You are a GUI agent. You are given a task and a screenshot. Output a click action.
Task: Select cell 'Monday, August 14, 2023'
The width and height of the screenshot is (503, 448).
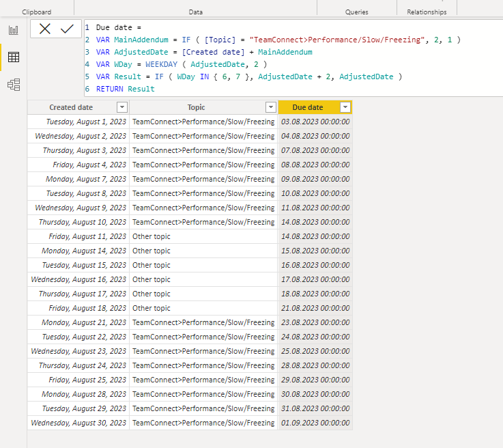pyautogui.click(x=78, y=251)
